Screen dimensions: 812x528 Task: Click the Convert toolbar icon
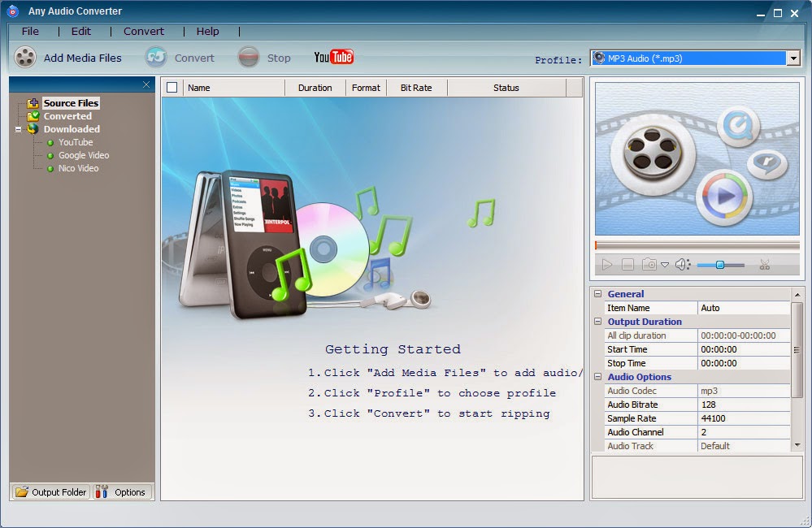pos(155,57)
